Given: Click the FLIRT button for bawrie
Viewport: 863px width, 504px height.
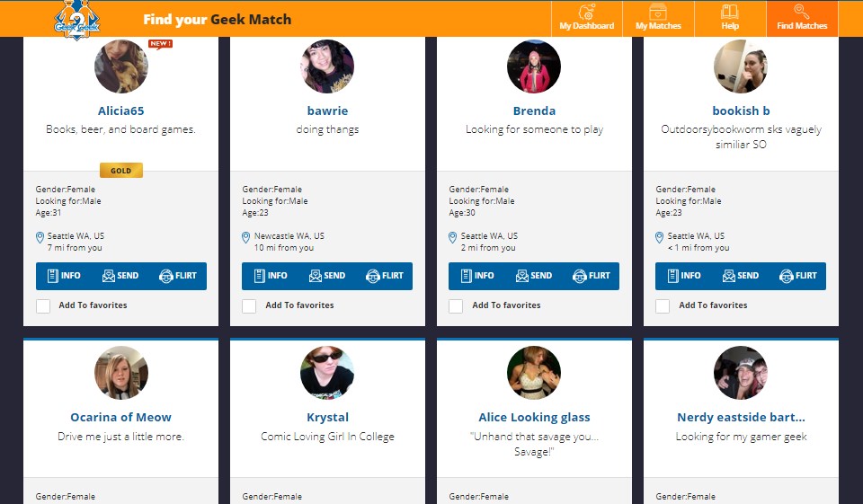Looking at the screenshot, I should (384, 276).
